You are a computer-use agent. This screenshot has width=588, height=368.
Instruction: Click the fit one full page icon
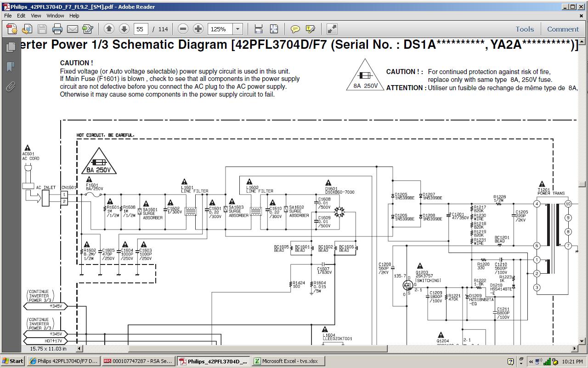coord(274,29)
